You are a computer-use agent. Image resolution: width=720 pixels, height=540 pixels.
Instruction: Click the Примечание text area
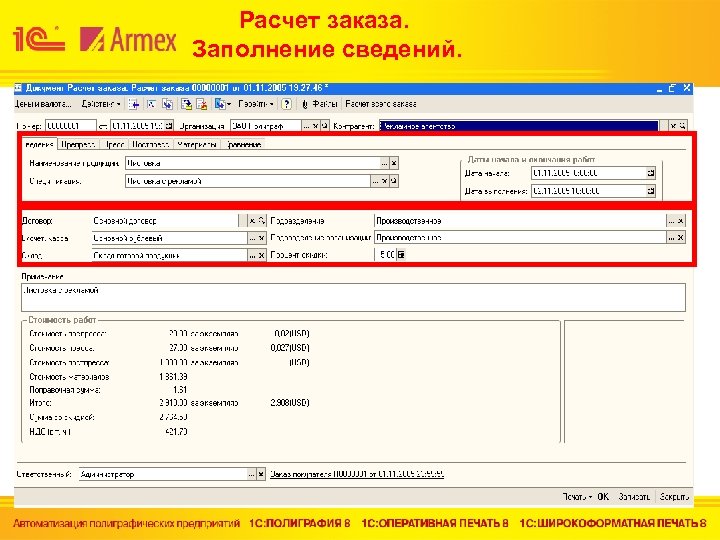[353, 297]
